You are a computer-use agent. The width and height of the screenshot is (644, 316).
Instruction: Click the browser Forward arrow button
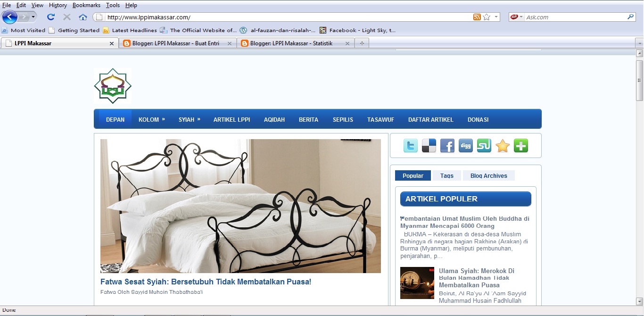coord(24,17)
